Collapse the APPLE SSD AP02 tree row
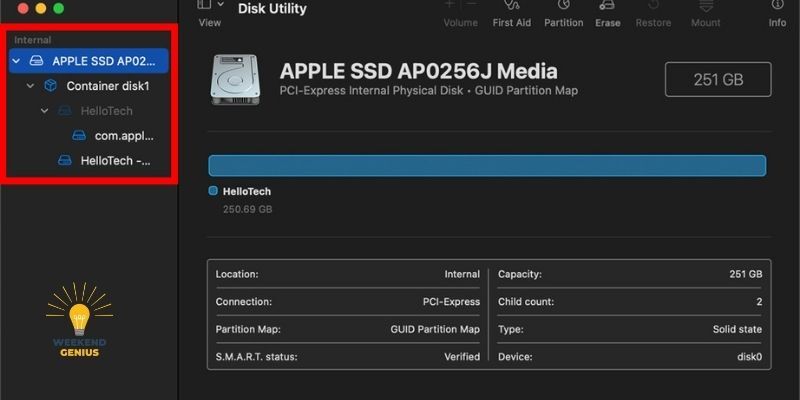This screenshot has height=400, width=800. click(x=16, y=61)
